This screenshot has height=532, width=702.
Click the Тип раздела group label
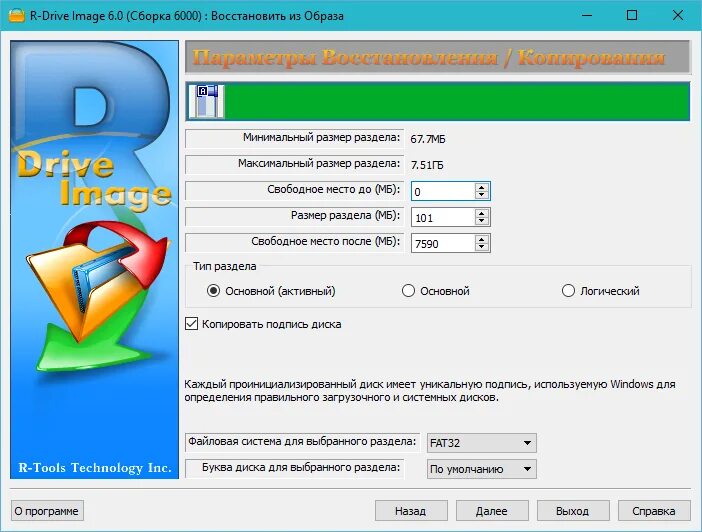point(225,266)
